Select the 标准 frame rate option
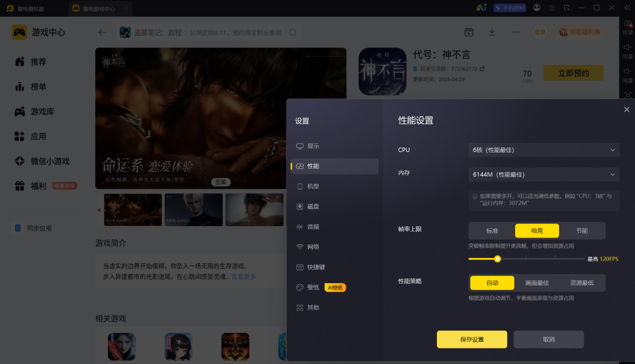 pyautogui.click(x=492, y=231)
